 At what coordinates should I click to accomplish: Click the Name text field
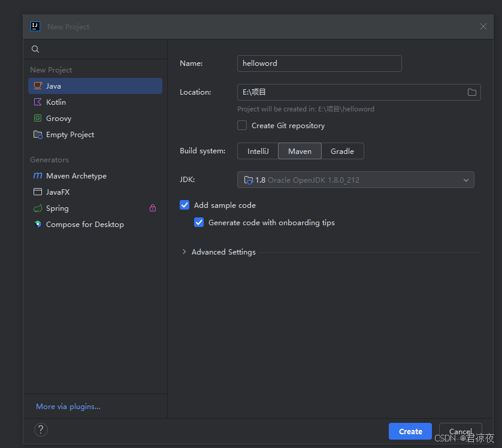pyautogui.click(x=319, y=63)
